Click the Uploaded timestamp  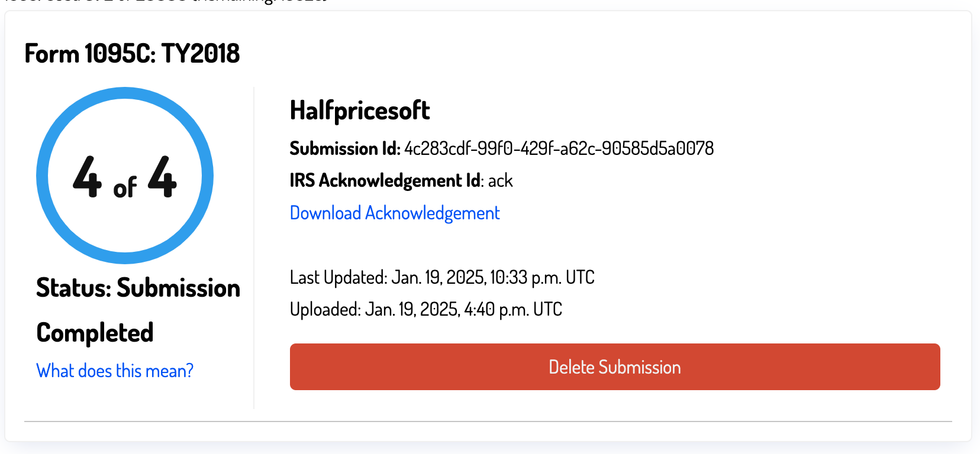[x=425, y=309]
